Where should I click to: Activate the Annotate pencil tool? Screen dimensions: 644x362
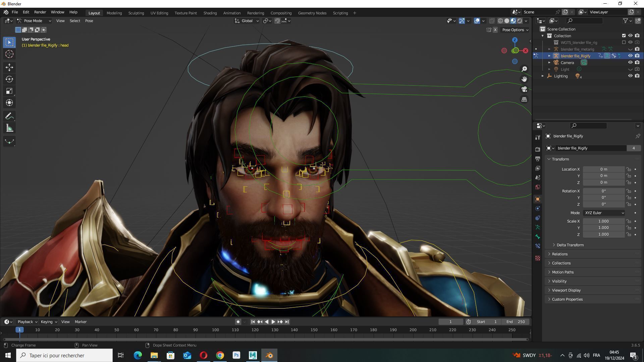[x=9, y=116]
